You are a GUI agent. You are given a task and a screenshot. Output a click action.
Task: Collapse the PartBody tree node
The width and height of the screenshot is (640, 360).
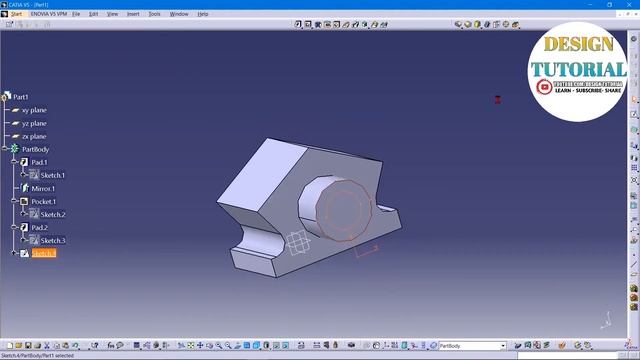[5, 149]
